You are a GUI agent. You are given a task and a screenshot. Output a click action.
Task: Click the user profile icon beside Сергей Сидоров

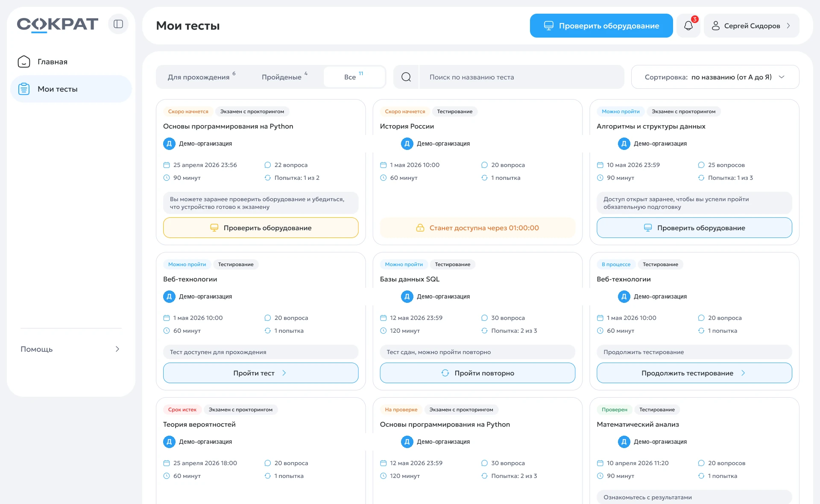715,26
